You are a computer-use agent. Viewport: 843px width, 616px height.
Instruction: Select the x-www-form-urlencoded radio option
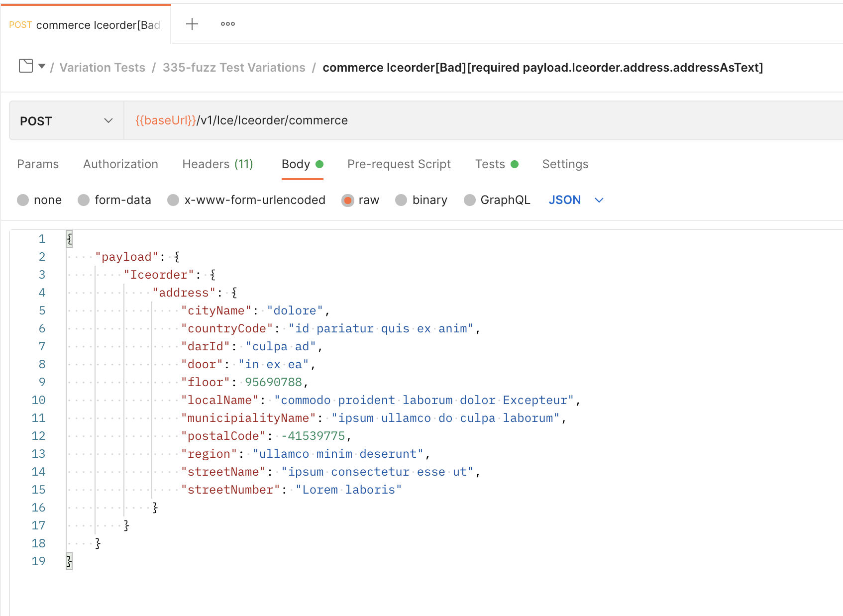pyautogui.click(x=173, y=200)
